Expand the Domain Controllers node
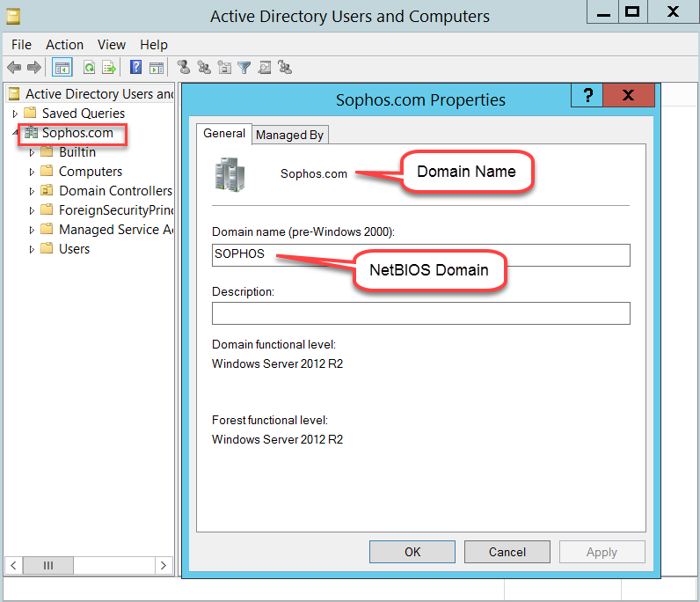This screenshot has width=700, height=602. (x=32, y=191)
